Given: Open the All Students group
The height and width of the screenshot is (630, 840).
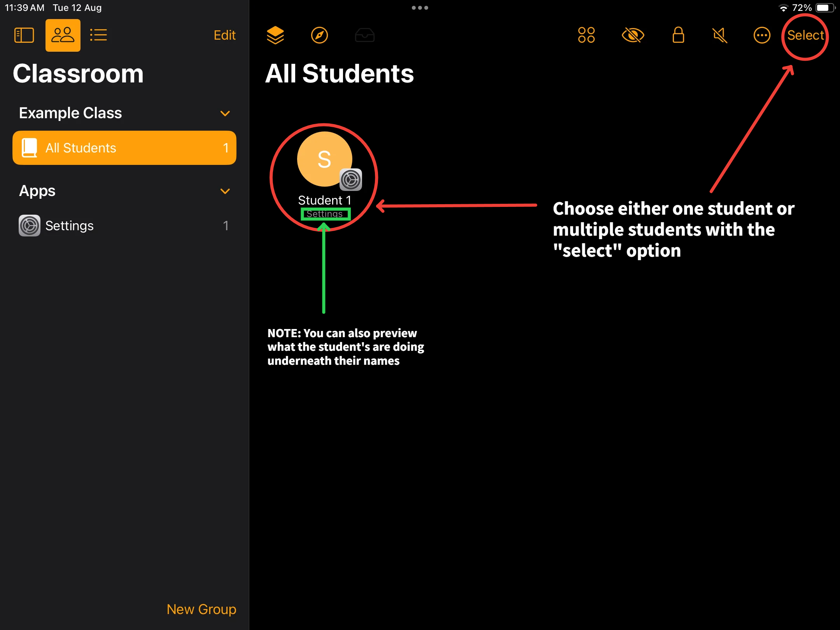Looking at the screenshot, I should point(124,148).
